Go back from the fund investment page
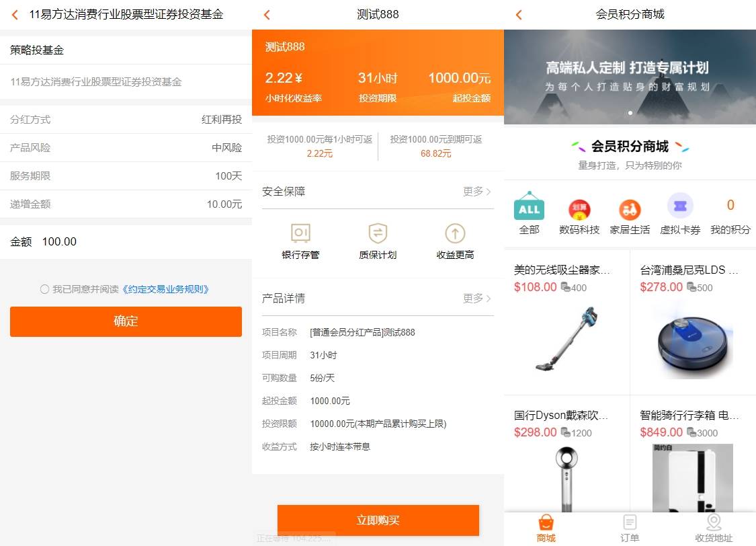Image resolution: width=756 pixels, height=546 pixels. pyautogui.click(x=15, y=15)
